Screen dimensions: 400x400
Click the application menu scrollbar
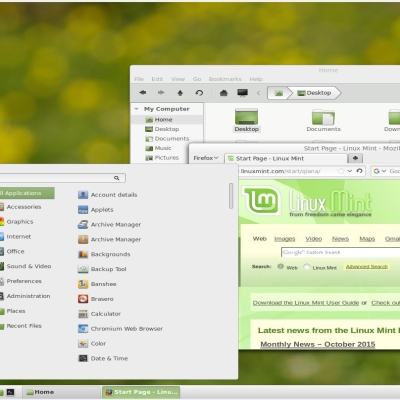[x=231, y=196]
